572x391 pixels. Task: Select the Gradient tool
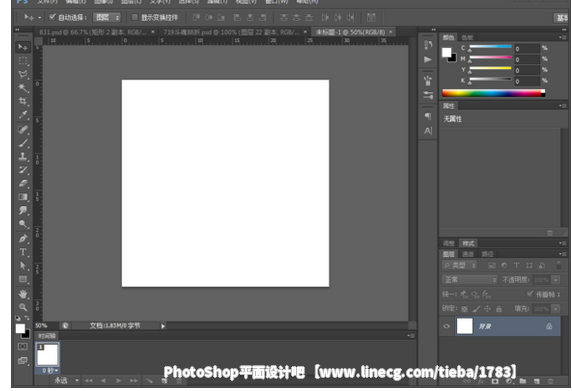(x=23, y=197)
